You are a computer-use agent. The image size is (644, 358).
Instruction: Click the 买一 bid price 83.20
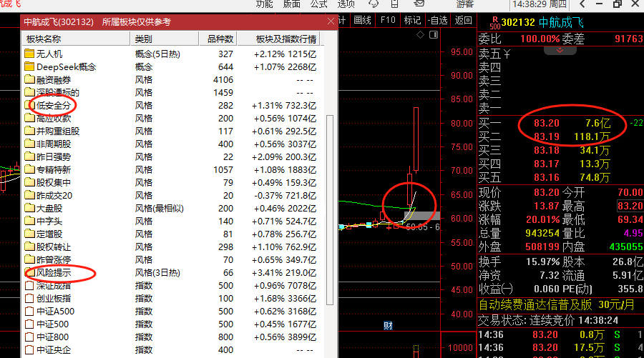tap(547, 123)
